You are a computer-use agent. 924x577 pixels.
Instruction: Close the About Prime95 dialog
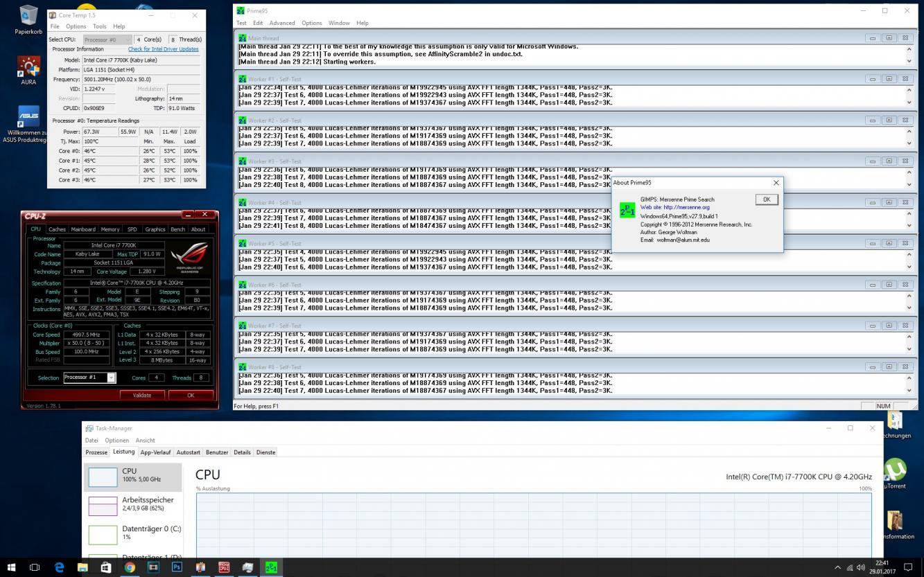pyautogui.click(x=776, y=183)
